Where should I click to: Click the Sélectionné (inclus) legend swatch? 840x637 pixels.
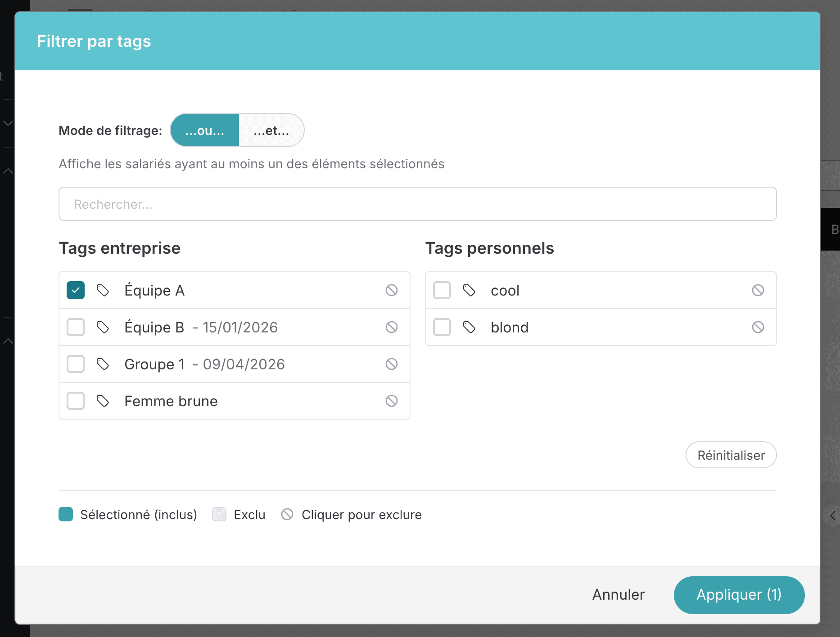(x=66, y=514)
